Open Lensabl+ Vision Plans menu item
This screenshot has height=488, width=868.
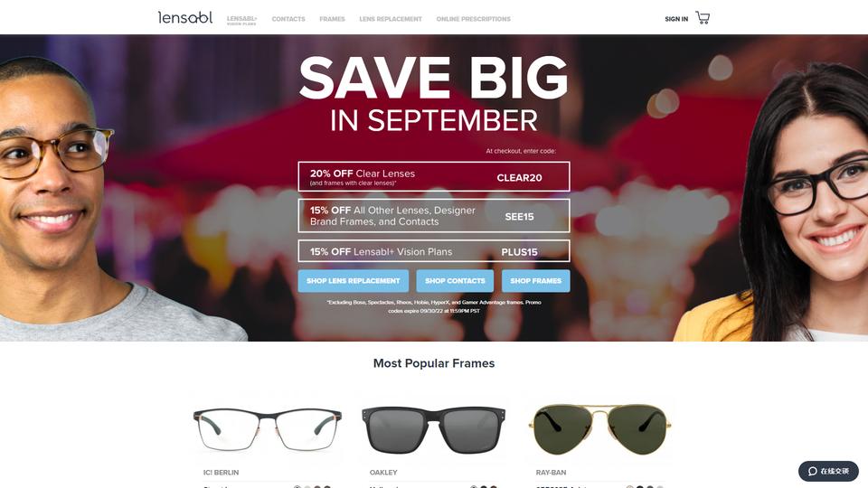pyautogui.click(x=241, y=20)
